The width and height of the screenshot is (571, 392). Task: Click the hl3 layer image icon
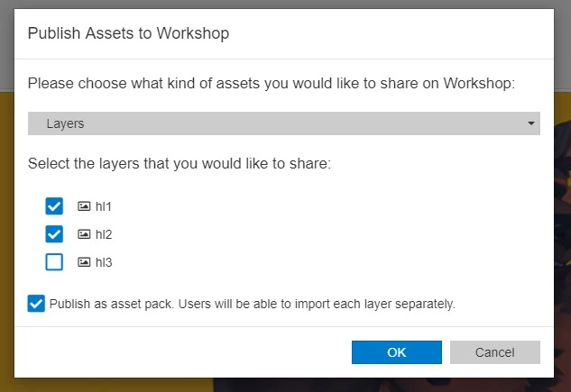[84, 262]
